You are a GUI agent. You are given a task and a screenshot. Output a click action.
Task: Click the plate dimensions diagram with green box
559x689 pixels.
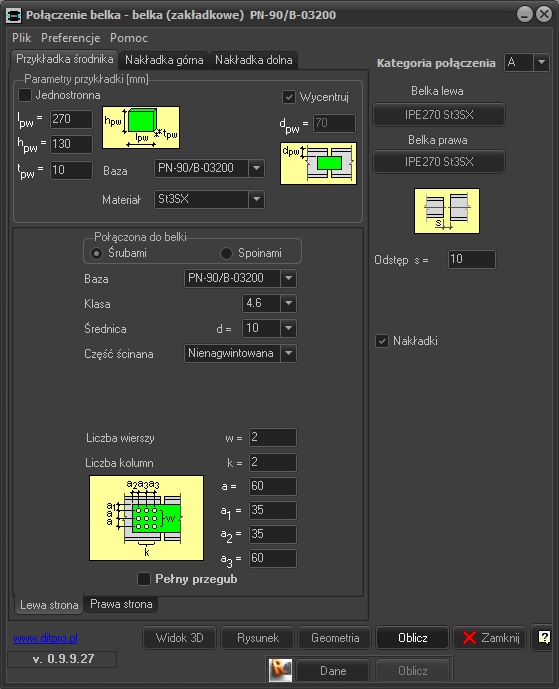pyautogui.click(x=141, y=127)
